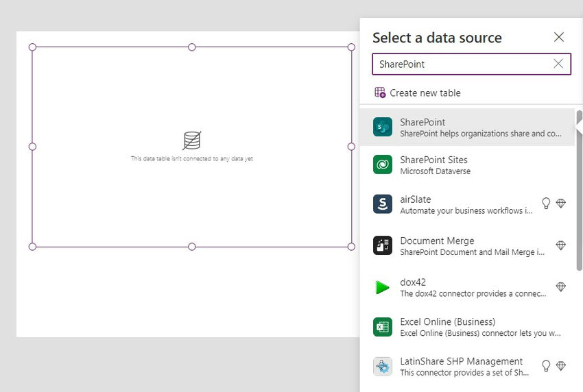The image size is (583, 392).
Task: Click the Document Merge connector icon
Action: [382, 245]
